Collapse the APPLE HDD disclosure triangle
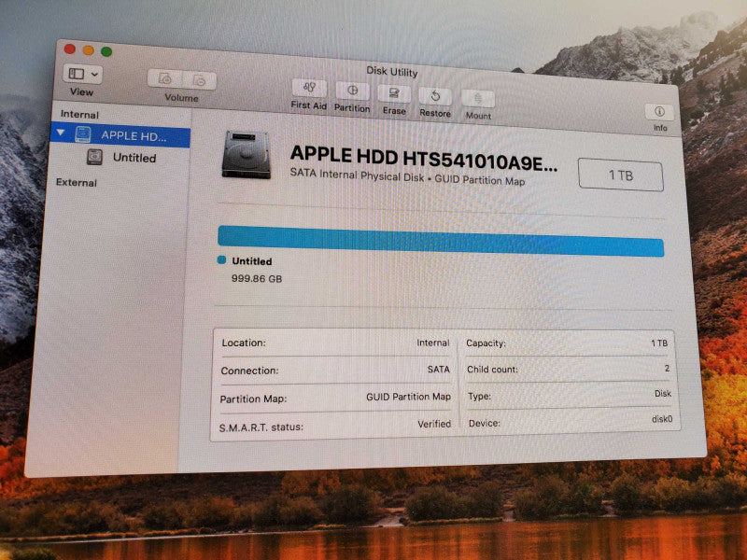Image resolution: width=747 pixels, height=560 pixels. pyautogui.click(x=61, y=133)
